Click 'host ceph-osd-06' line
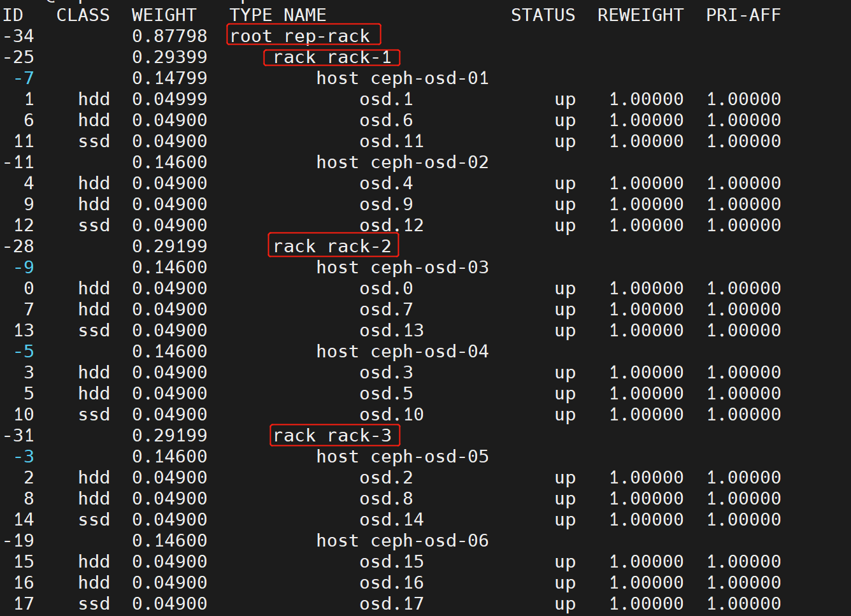The width and height of the screenshot is (851, 616). [x=403, y=541]
